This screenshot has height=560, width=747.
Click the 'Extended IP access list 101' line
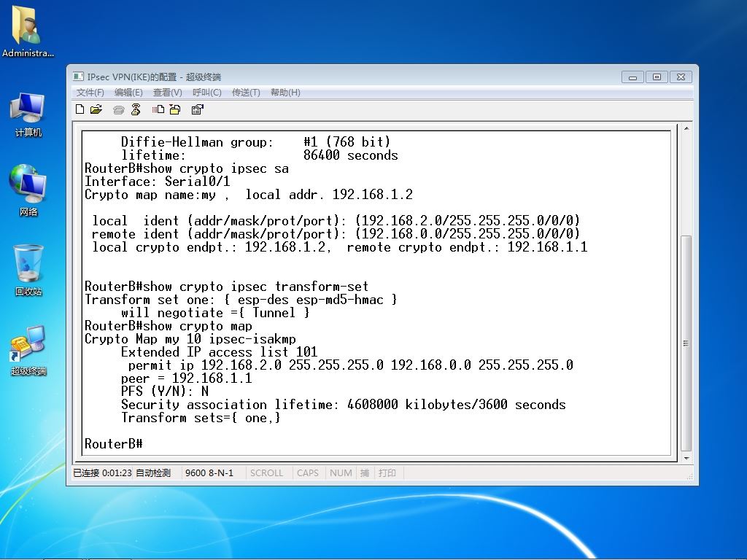tap(219, 352)
